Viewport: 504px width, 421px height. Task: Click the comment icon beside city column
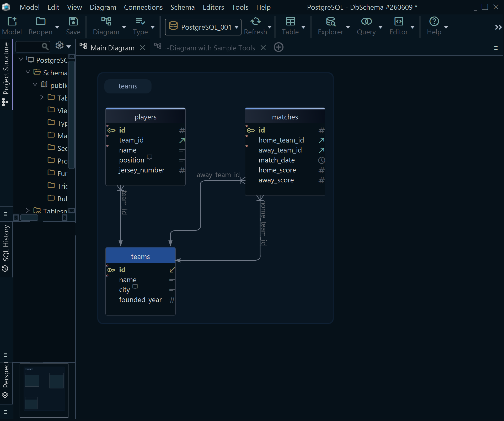[x=135, y=287]
